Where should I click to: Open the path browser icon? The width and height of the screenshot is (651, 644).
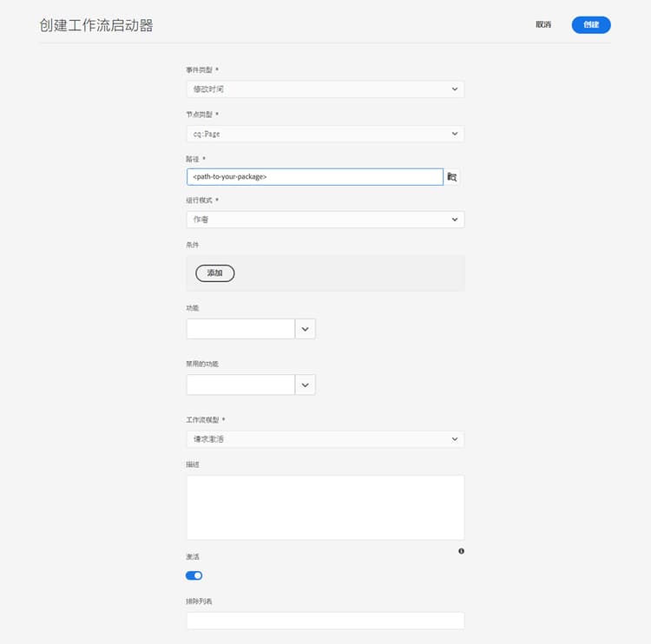pyautogui.click(x=451, y=177)
